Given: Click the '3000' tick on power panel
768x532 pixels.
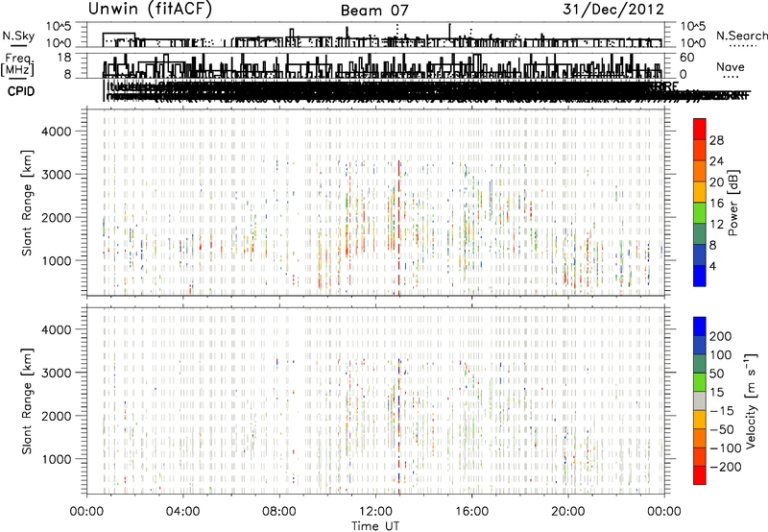Looking at the screenshot, I should [x=56, y=175].
